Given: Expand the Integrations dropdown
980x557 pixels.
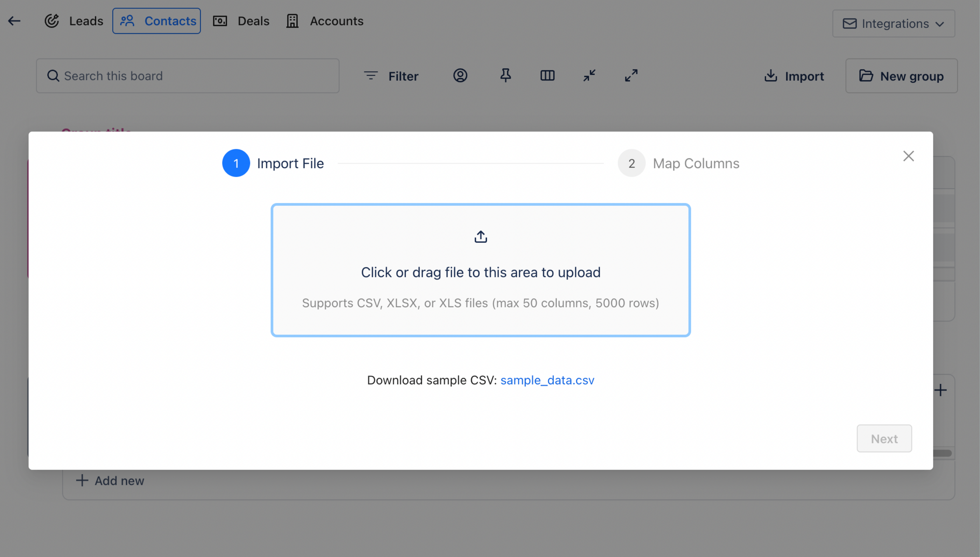Looking at the screenshot, I should pos(893,24).
